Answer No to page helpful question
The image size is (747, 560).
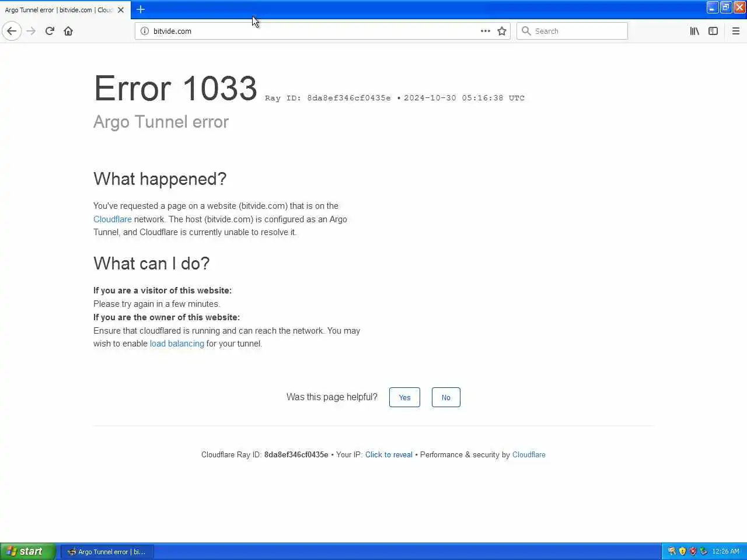(446, 397)
